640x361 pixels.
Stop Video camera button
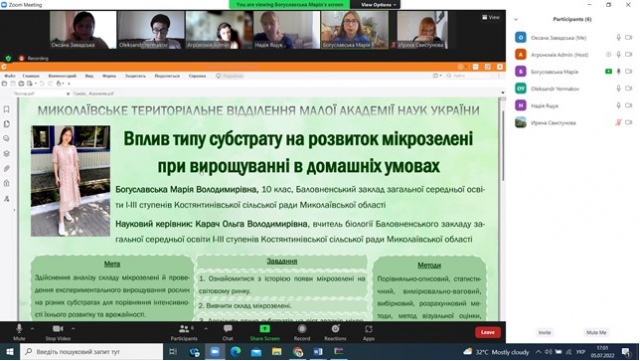(x=58, y=332)
